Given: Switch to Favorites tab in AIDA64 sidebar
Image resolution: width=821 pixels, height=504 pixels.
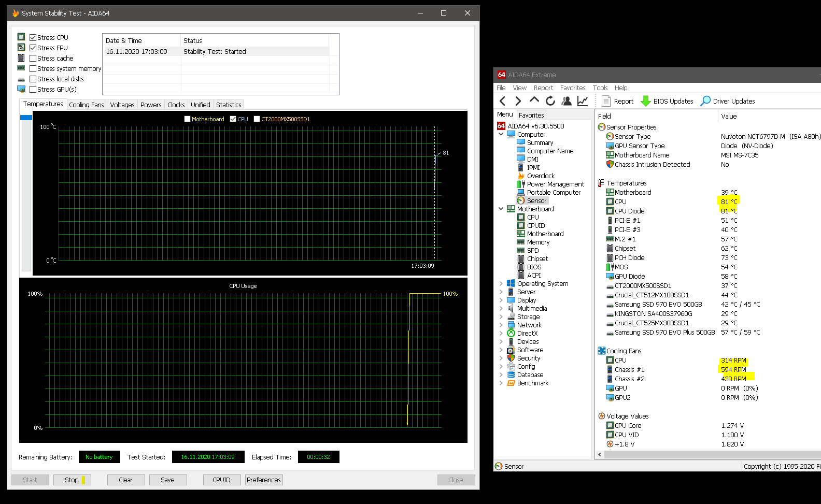Looking at the screenshot, I should (531, 115).
